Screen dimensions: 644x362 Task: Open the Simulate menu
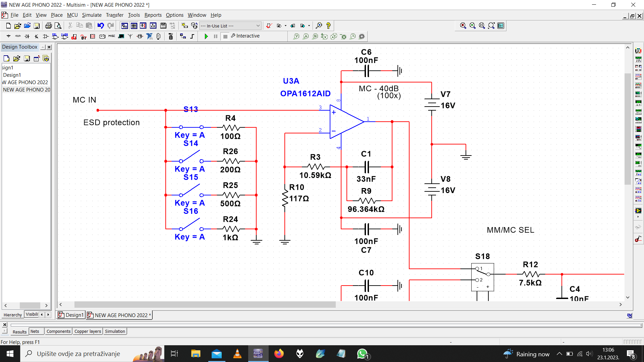pyautogui.click(x=92, y=15)
